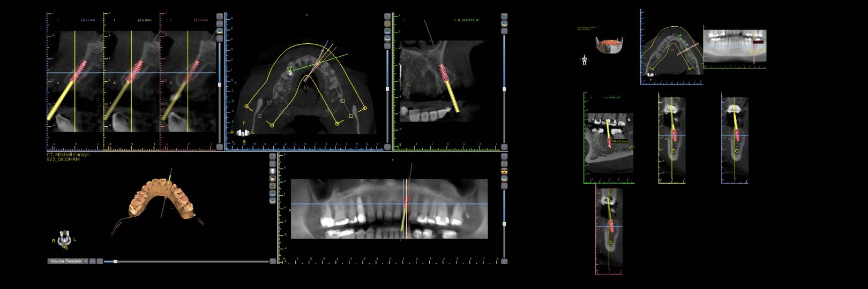Screen dimensions: 868x289
Task: Click the 12.6 mm cross-section label
Action: (144, 20)
